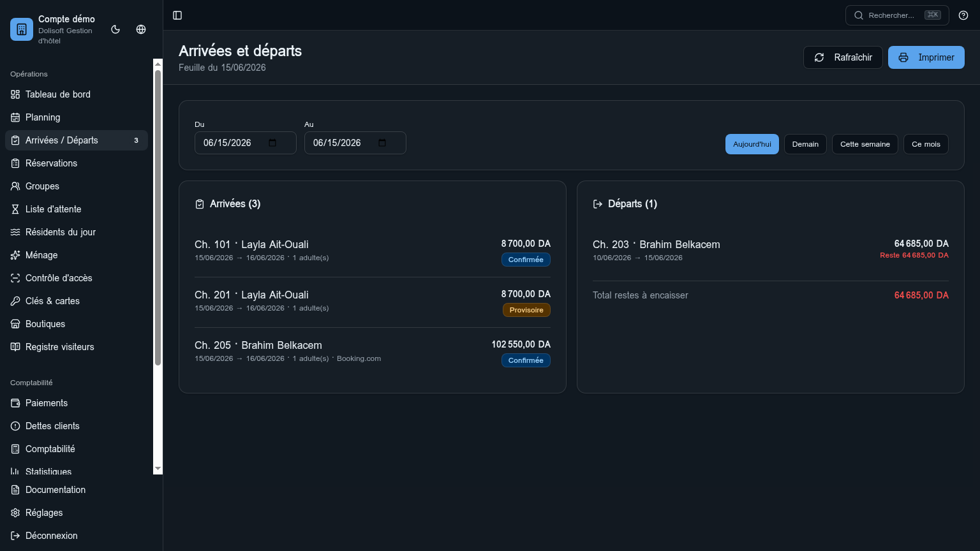Open Comptabilité page

[x=77, y=449]
